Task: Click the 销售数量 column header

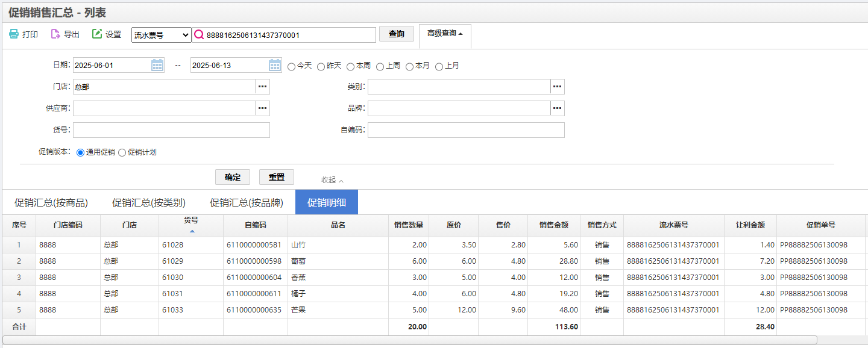Action: coord(409,225)
